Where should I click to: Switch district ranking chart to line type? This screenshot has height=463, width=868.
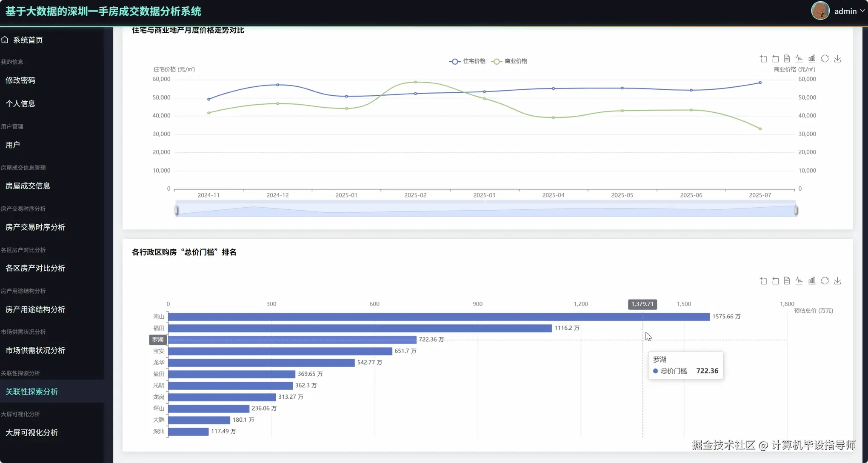pos(799,281)
